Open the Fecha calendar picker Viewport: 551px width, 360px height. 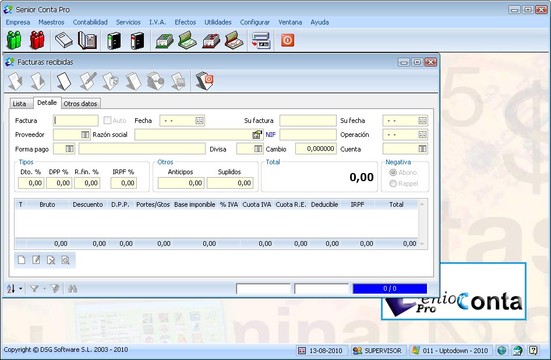tap(199, 121)
